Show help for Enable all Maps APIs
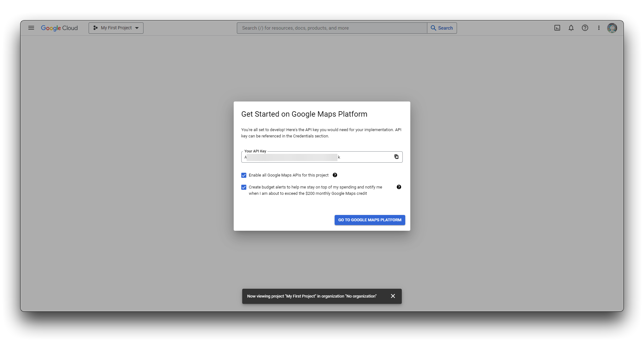The height and width of the screenshot is (342, 644). 335,175
